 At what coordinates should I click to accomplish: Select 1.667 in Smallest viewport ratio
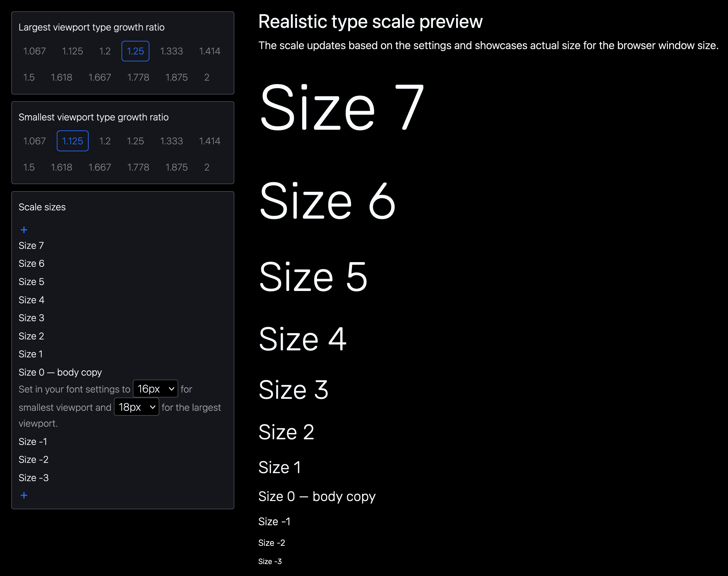tap(100, 167)
